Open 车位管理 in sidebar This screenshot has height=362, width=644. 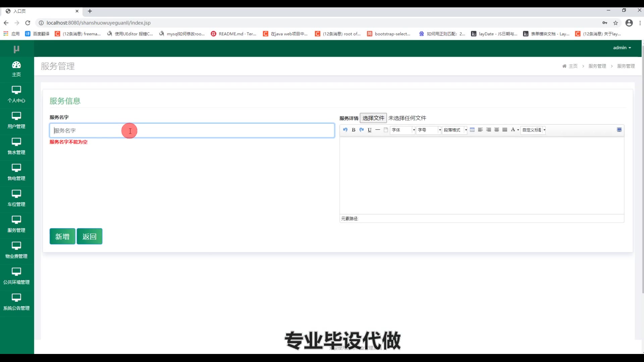point(16,199)
